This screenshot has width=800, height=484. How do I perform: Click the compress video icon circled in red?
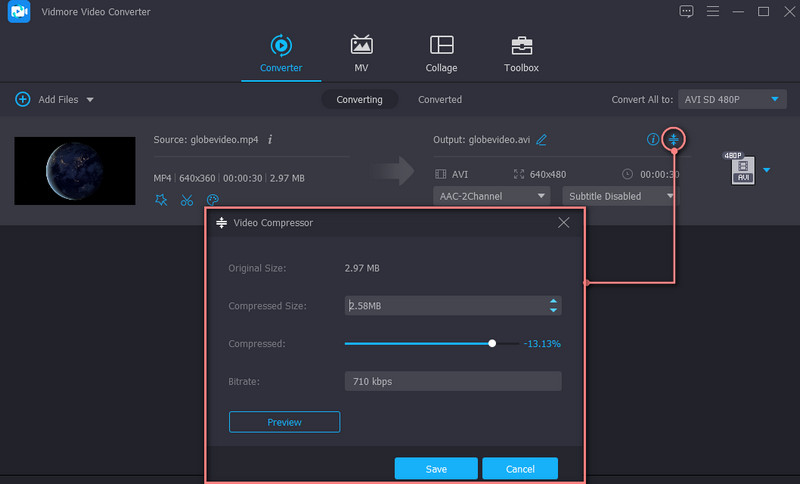pos(675,139)
